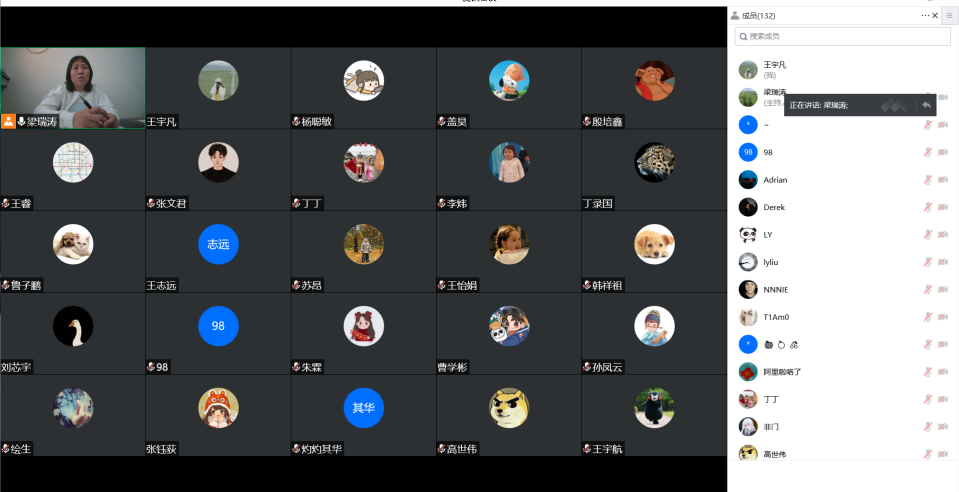This screenshot has height=492, width=959.
Task: Close the members (成员) panel
Action: click(935, 15)
